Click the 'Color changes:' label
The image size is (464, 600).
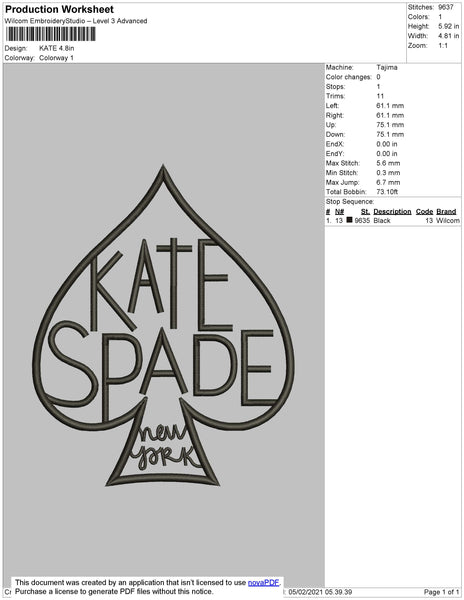pyautogui.click(x=348, y=77)
